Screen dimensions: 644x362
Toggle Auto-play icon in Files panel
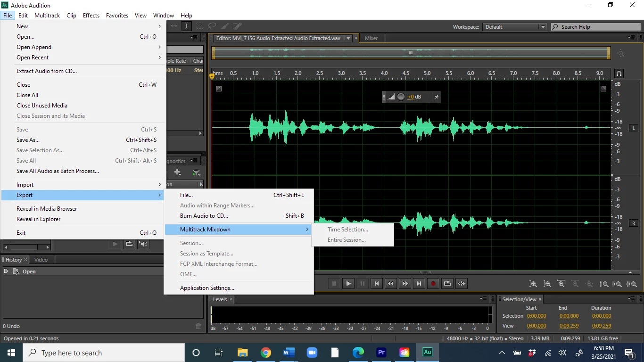tap(144, 244)
